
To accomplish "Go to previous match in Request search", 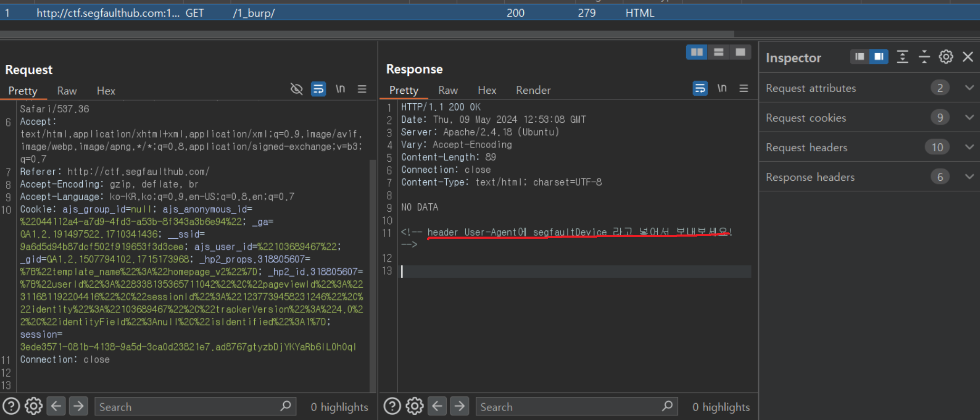I will click(56, 406).
